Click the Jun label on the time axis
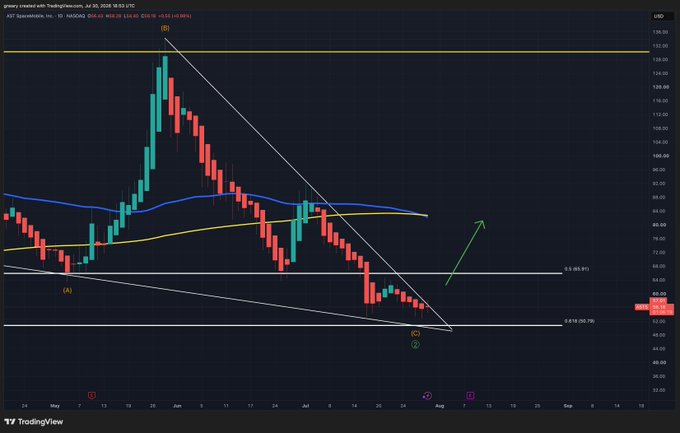This screenshot has width=680, height=433. pos(177,406)
